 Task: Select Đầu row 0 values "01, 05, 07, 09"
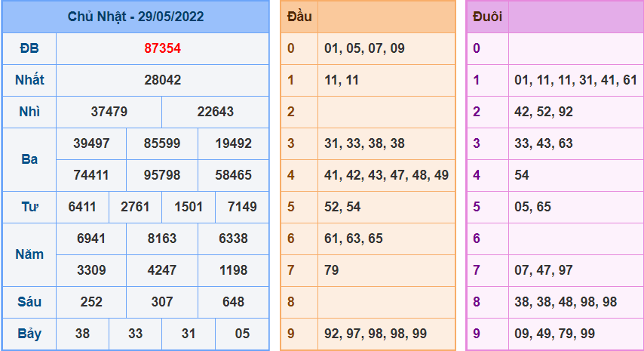click(364, 48)
